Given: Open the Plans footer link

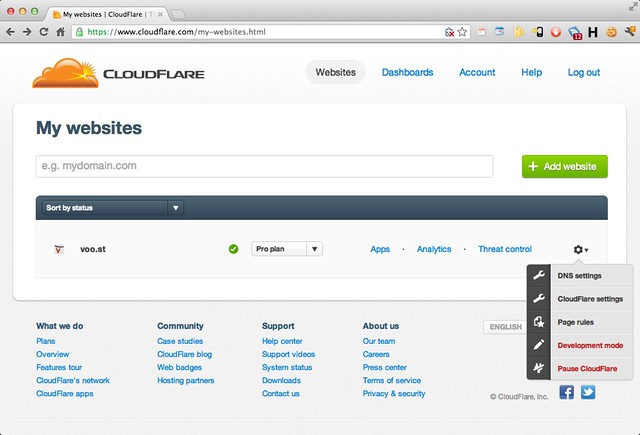Looking at the screenshot, I should tap(46, 341).
